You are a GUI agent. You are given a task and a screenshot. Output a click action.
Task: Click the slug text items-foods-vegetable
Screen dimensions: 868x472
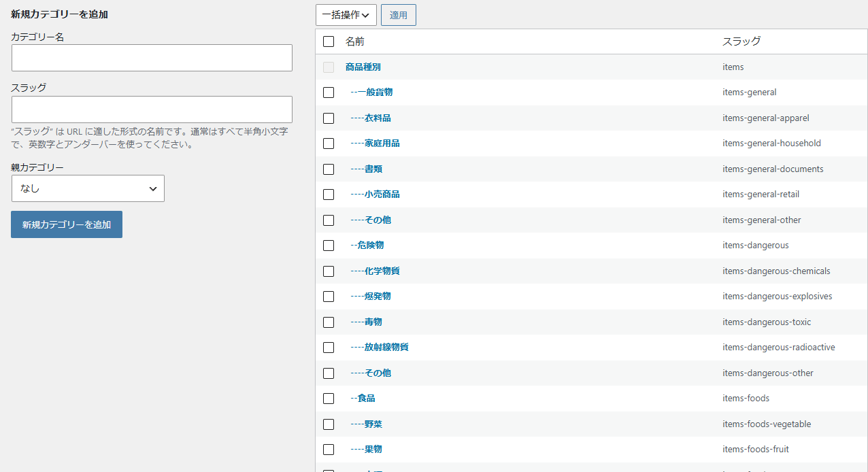[767, 424]
